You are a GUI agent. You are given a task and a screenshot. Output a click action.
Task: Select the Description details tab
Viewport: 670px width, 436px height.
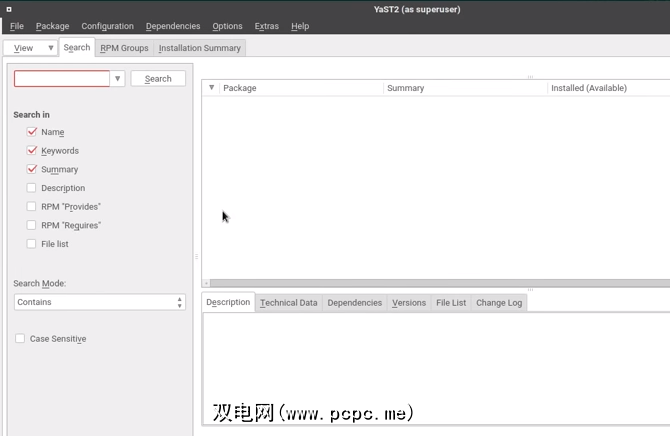pyautogui.click(x=228, y=302)
